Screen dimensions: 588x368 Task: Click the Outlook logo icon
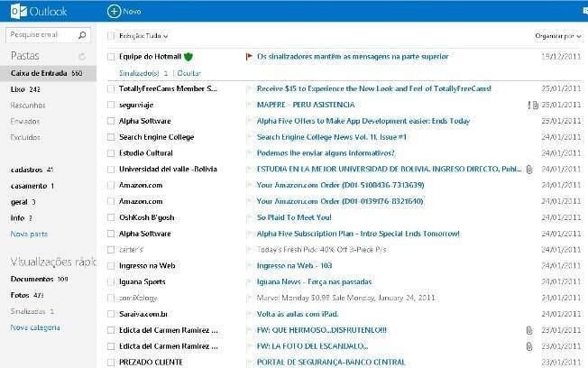18,11
